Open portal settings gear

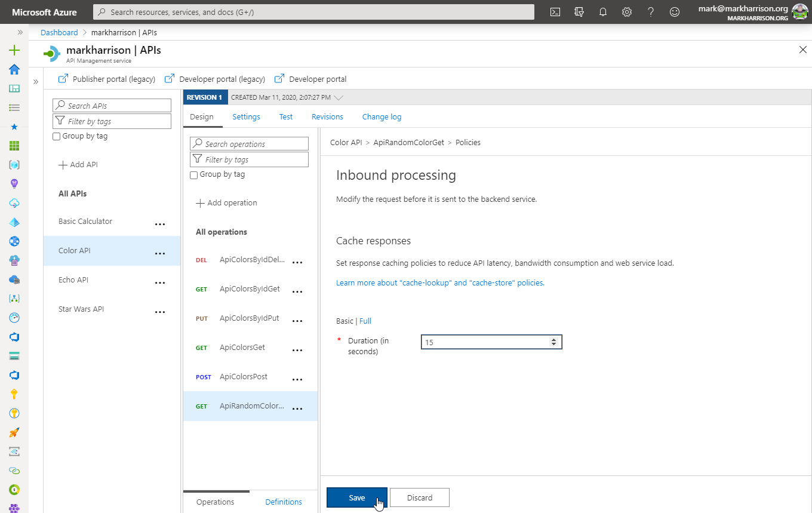click(x=627, y=12)
